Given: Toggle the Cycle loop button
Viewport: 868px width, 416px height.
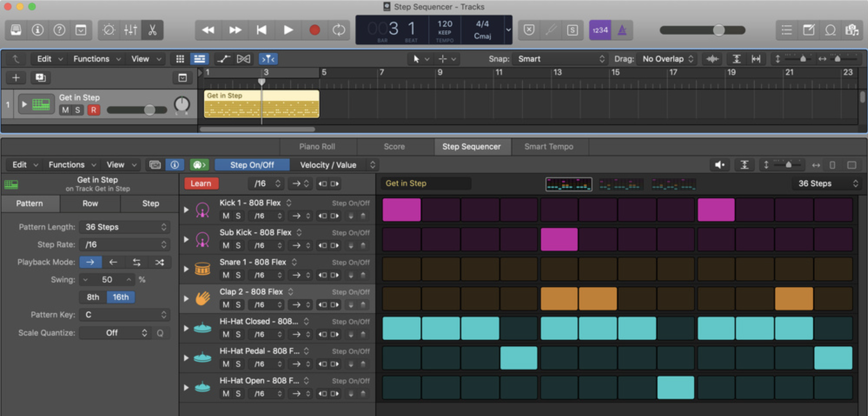Looking at the screenshot, I should (338, 30).
